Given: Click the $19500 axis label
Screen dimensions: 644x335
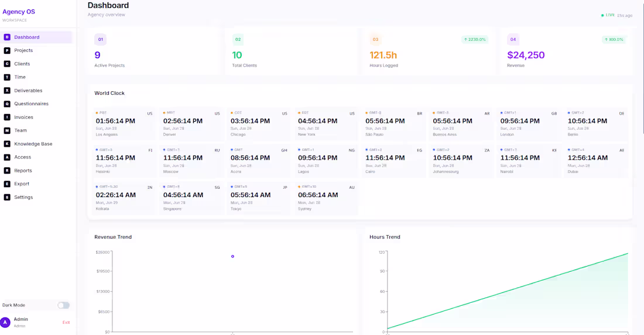Looking at the screenshot, I should pyautogui.click(x=102, y=271).
